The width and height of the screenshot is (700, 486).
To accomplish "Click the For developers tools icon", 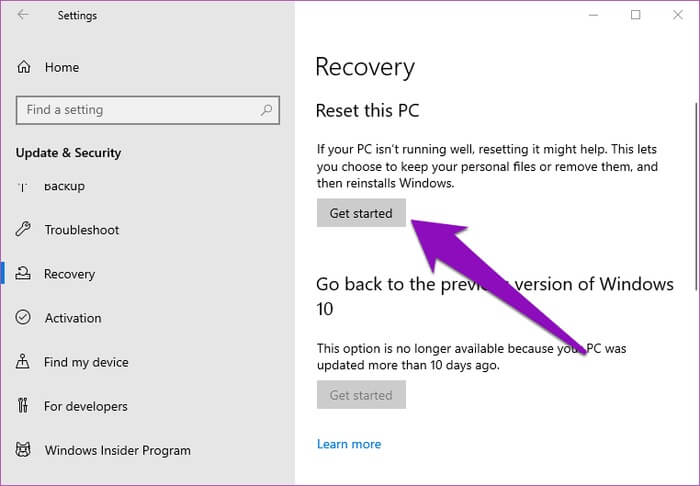I will (24, 406).
